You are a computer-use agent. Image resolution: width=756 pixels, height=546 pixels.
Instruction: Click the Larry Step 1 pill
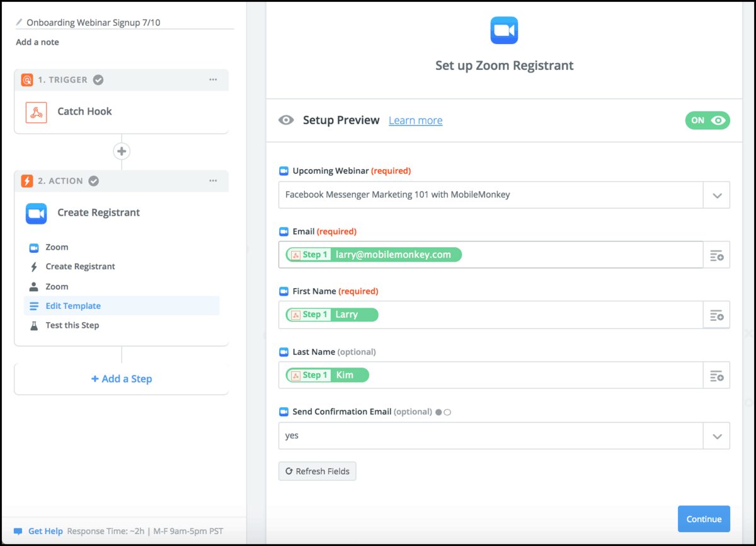[x=332, y=315]
